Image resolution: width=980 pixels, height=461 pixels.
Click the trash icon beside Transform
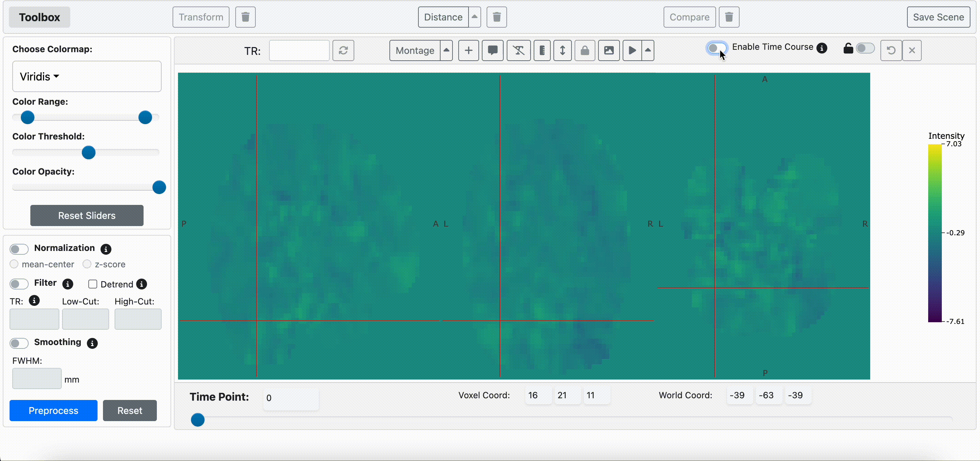point(246,17)
